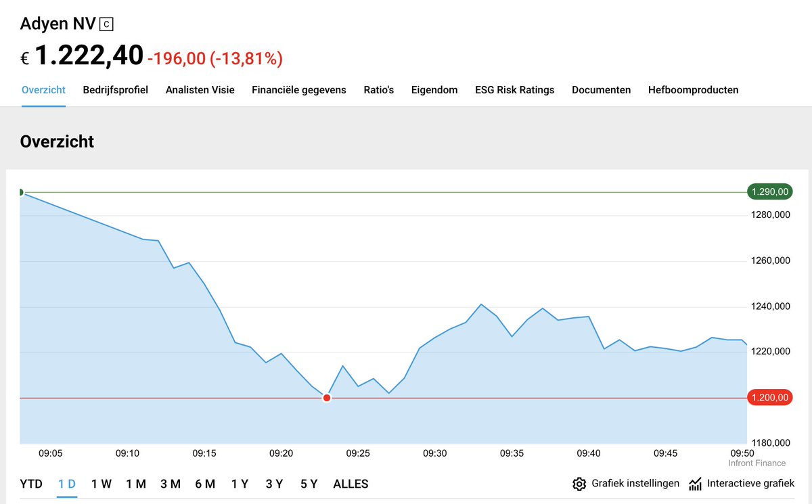Image resolution: width=812 pixels, height=504 pixels.
Task: Click the 09:10 time axis label
Action: click(x=127, y=453)
